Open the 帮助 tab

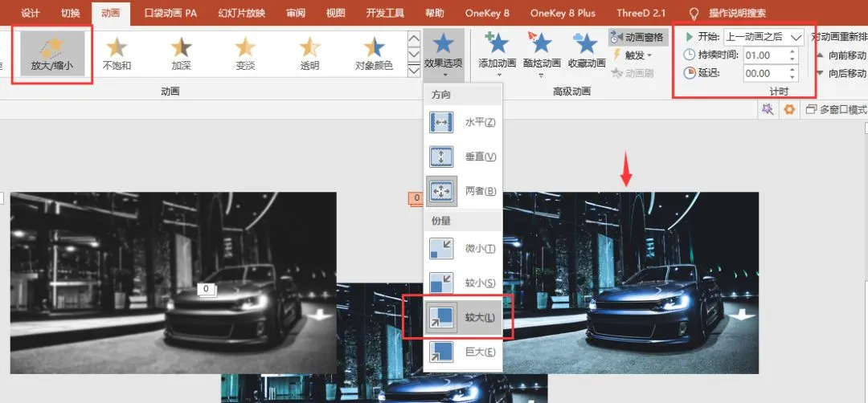pos(436,13)
